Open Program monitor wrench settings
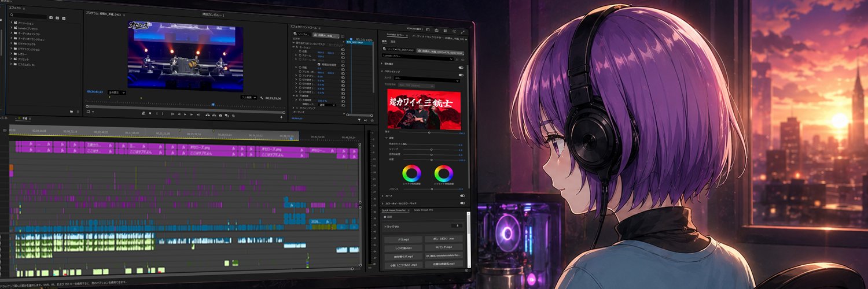This screenshot has width=868, height=289. point(261,98)
